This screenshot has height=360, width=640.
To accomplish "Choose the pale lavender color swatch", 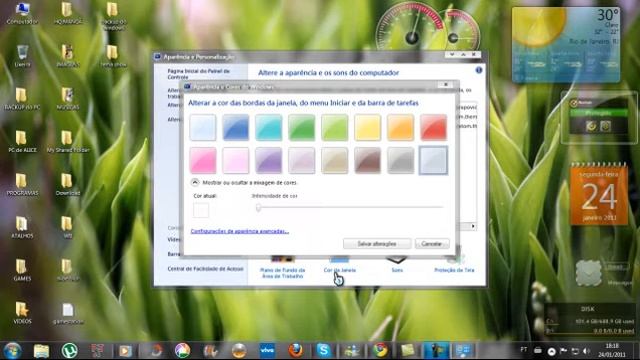I will point(302,160).
